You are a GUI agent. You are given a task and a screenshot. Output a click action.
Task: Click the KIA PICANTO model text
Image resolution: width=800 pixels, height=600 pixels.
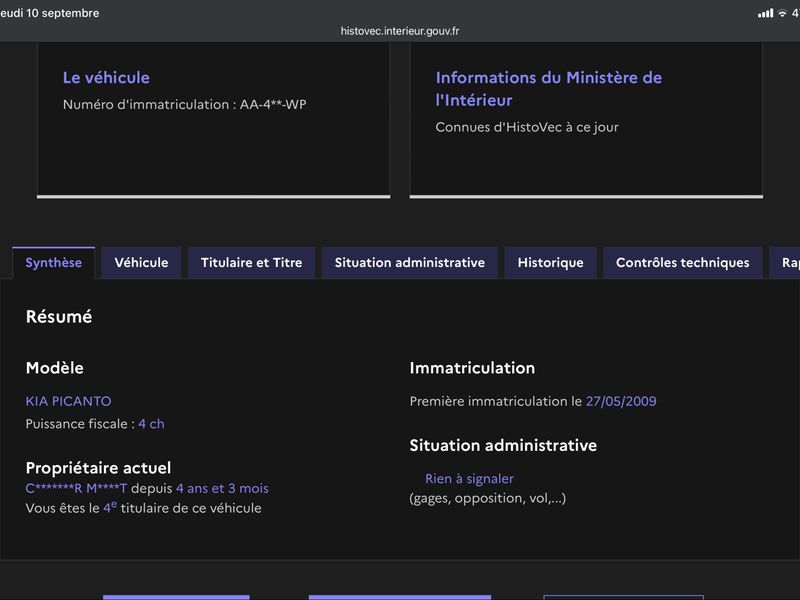click(68, 402)
